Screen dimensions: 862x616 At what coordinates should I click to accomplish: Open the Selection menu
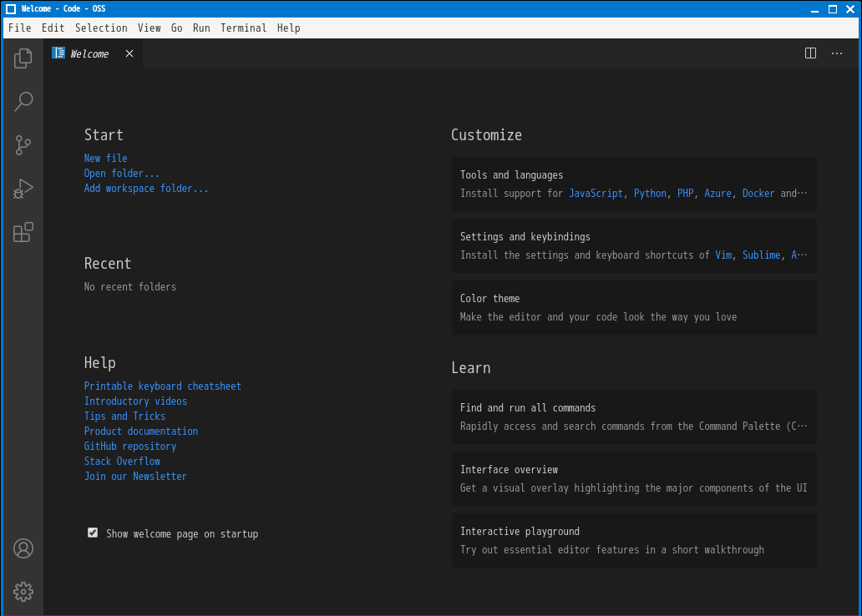point(101,28)
